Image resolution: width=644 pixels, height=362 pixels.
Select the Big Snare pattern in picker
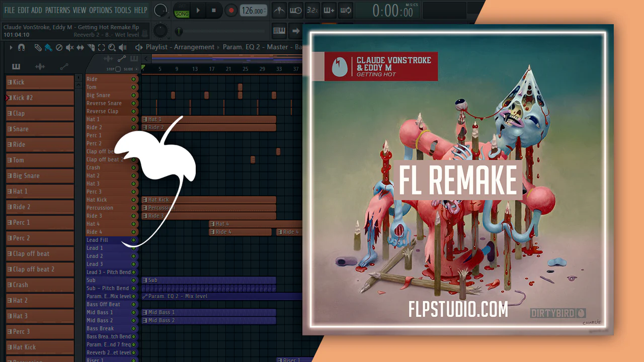pos(40,175)
